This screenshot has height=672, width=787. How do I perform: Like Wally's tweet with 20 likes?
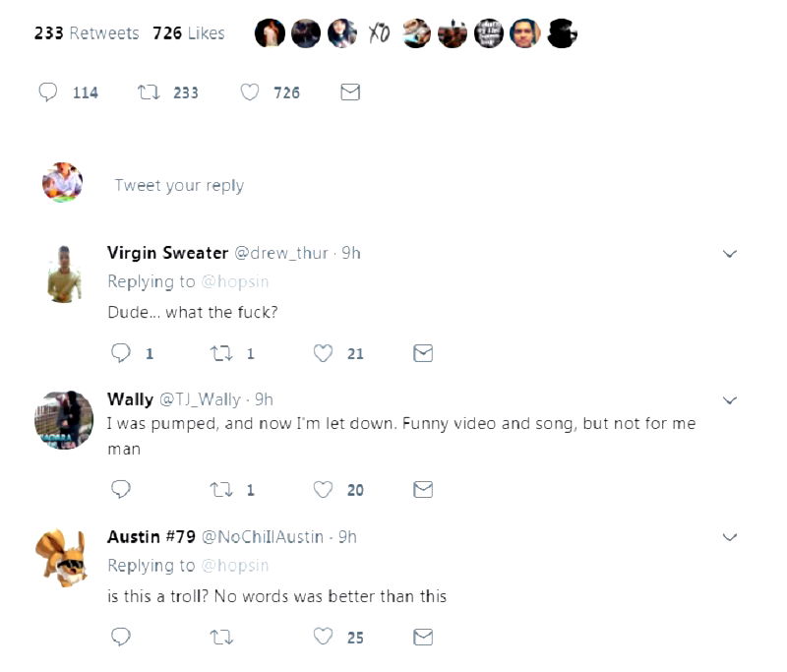[x=323, y=489]
